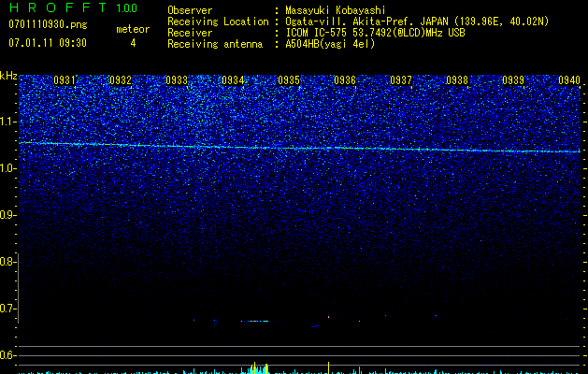Click the cyan signal-level burst below the meteor echo

click(x=255, y=368)
